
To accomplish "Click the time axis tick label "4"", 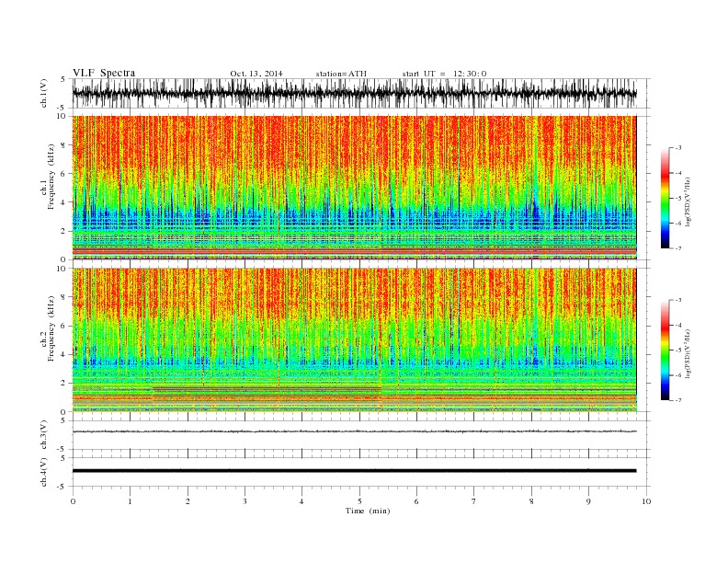I will coord(301,501).
